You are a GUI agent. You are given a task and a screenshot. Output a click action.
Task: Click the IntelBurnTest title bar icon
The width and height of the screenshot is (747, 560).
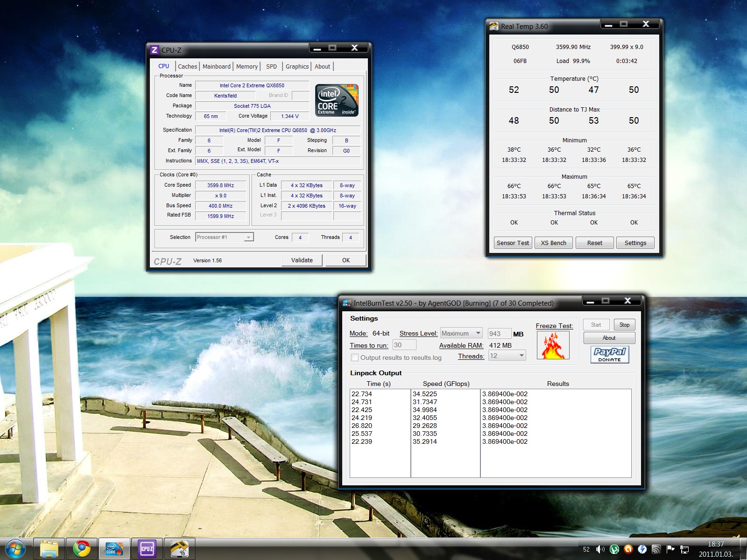(x=347, y=303)
